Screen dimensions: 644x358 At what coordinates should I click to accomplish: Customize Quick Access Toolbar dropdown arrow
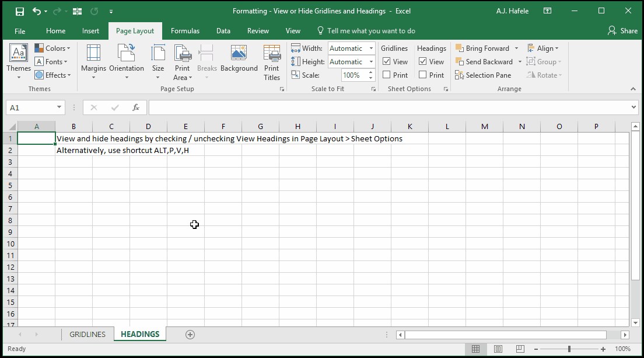111,12
